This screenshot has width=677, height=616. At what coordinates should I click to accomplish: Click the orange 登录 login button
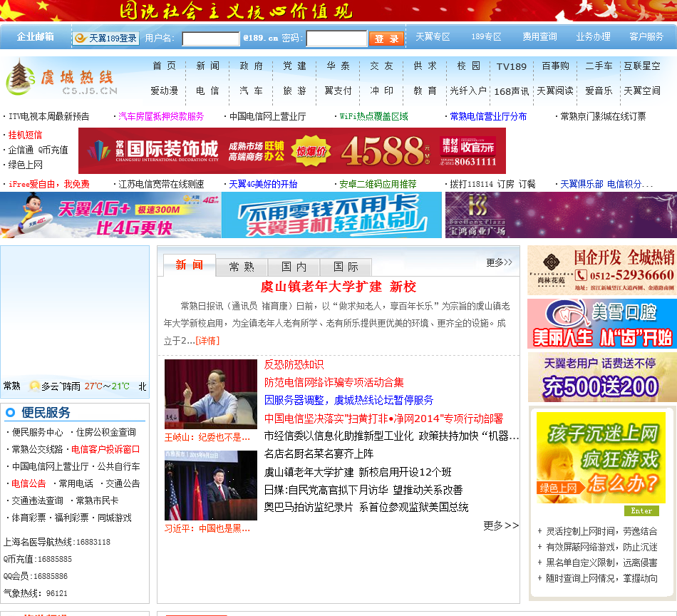pos(386,38)
